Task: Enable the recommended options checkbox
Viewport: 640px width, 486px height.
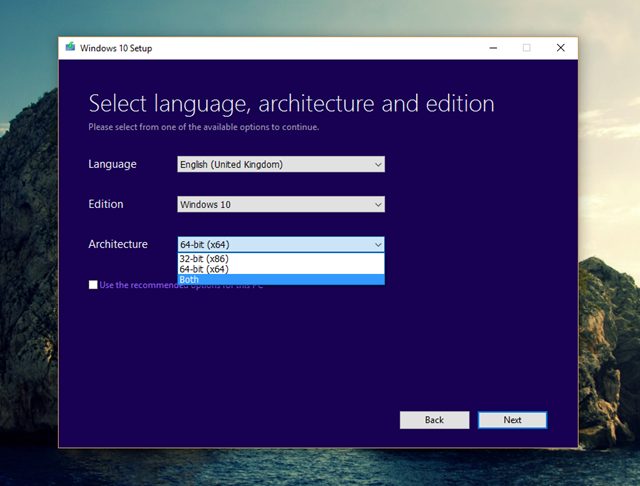Action: 93,285
